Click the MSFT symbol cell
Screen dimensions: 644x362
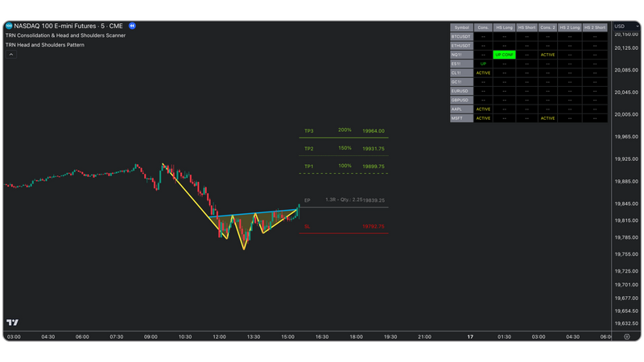(x=456, y=118)
